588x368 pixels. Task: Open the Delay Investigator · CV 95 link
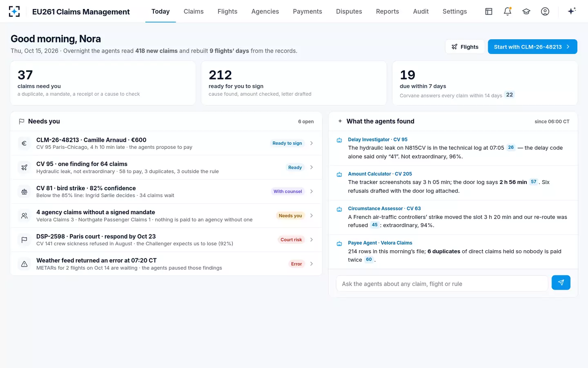point(378,139)
